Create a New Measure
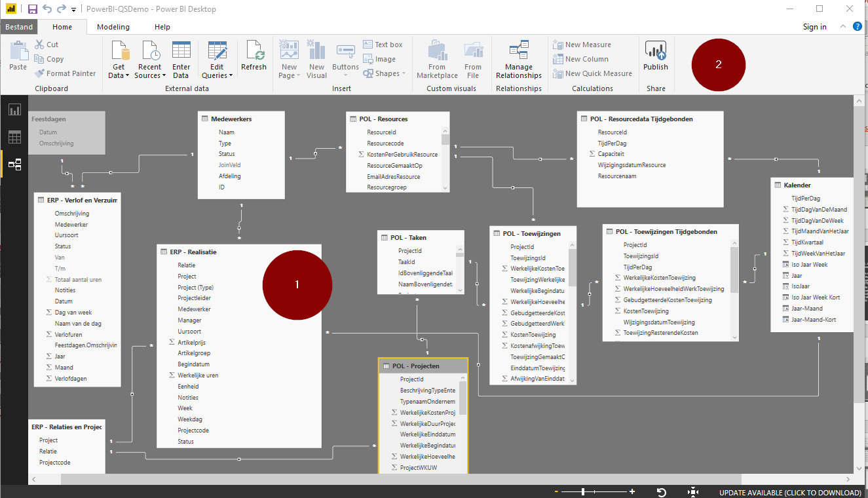Screen dimensions: 868x498 (x=582, y=45)
